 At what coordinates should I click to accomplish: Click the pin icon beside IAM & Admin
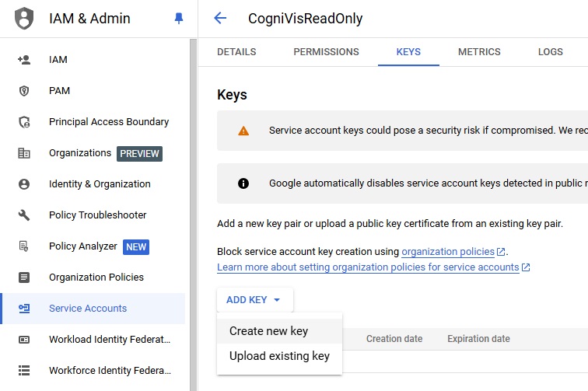point(179,19)
